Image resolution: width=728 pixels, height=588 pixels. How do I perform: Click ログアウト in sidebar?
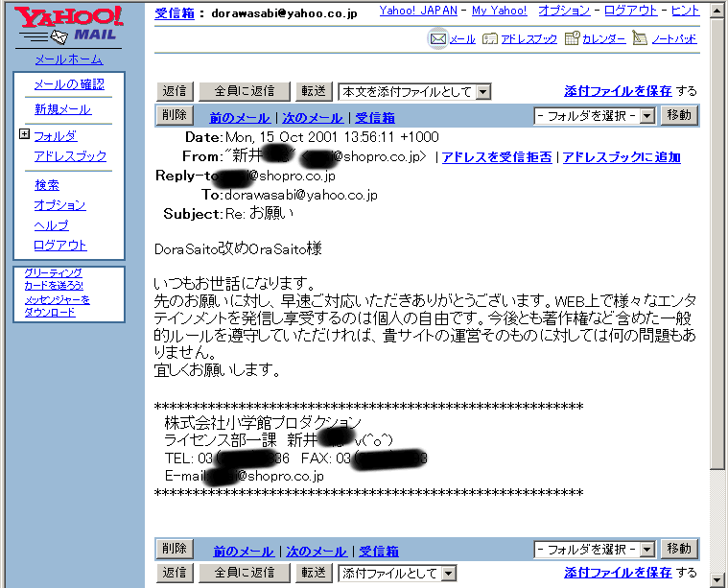[x=60, y=246]
